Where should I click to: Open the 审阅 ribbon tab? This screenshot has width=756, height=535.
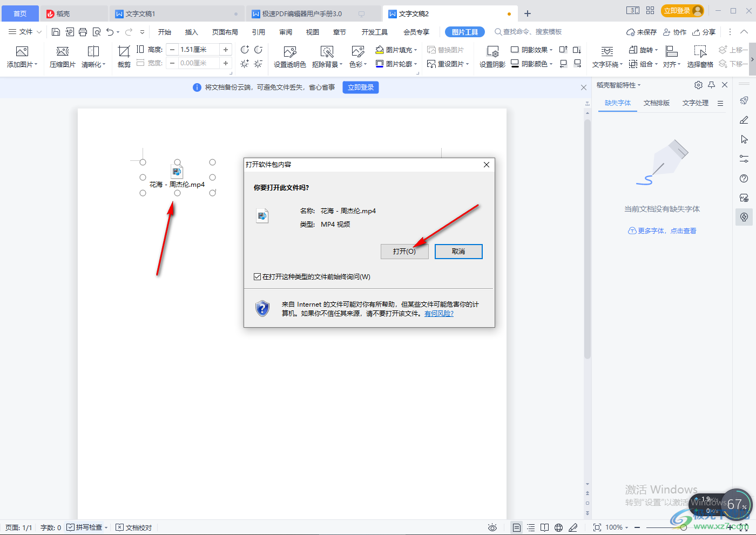[286, 32]
